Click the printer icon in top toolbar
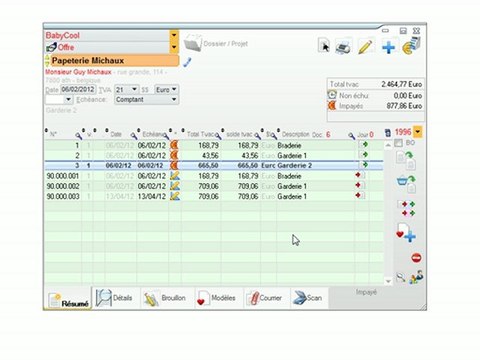 (343, 47)
